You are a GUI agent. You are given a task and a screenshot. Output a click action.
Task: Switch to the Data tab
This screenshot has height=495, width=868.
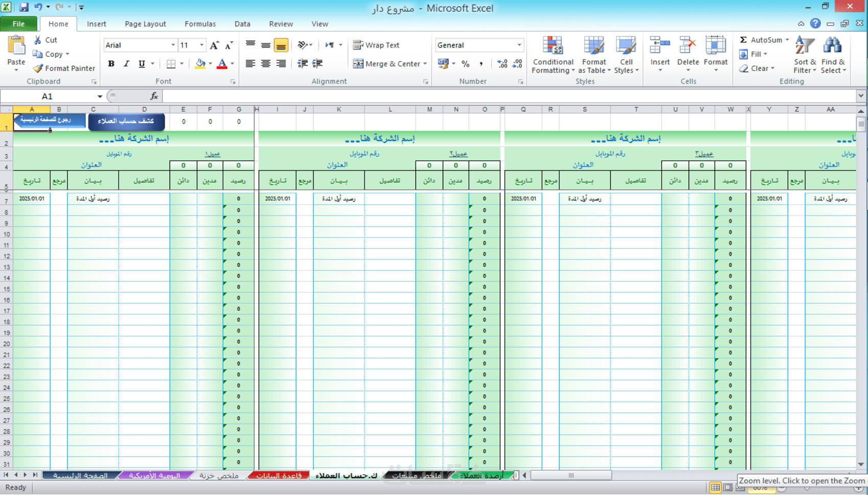(243, 24)
